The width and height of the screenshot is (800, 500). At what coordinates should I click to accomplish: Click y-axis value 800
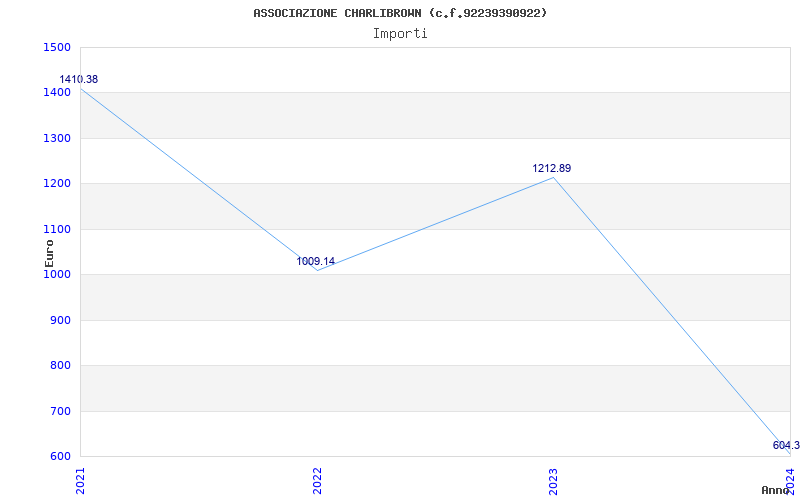[63, 366]
